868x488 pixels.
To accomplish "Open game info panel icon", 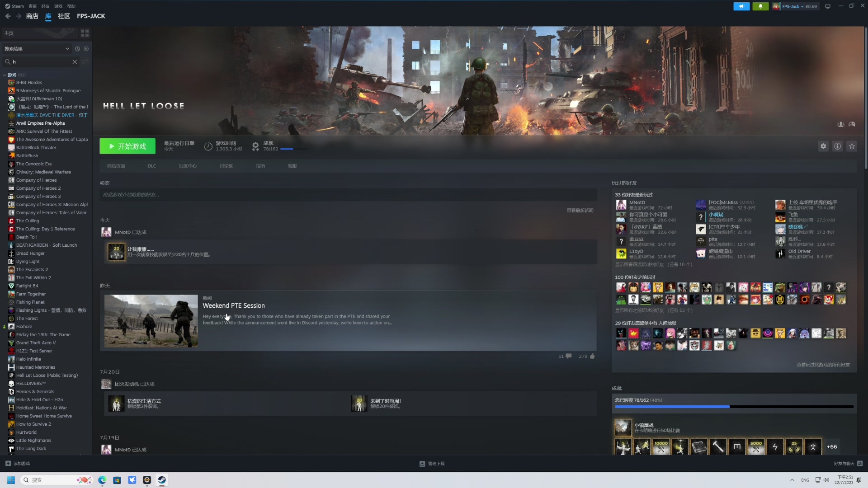I will [x=837, y=146].
